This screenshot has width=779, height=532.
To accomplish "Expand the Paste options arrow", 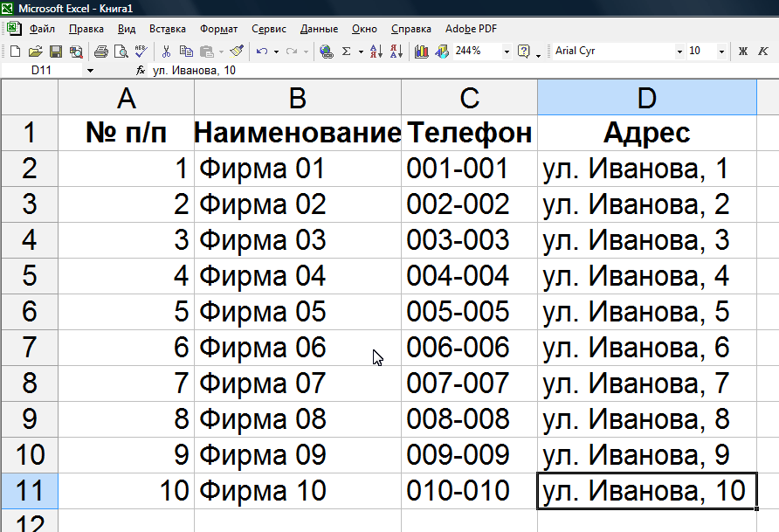I will click(x=221, y=52).
